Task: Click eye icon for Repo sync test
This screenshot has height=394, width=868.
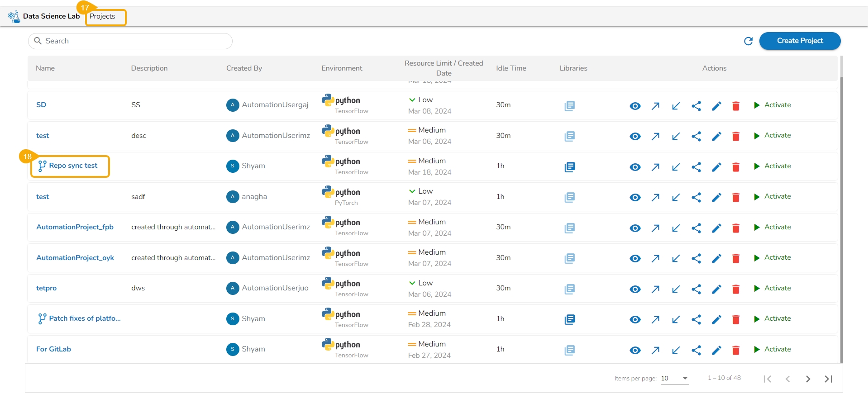Action: [635, 167]
